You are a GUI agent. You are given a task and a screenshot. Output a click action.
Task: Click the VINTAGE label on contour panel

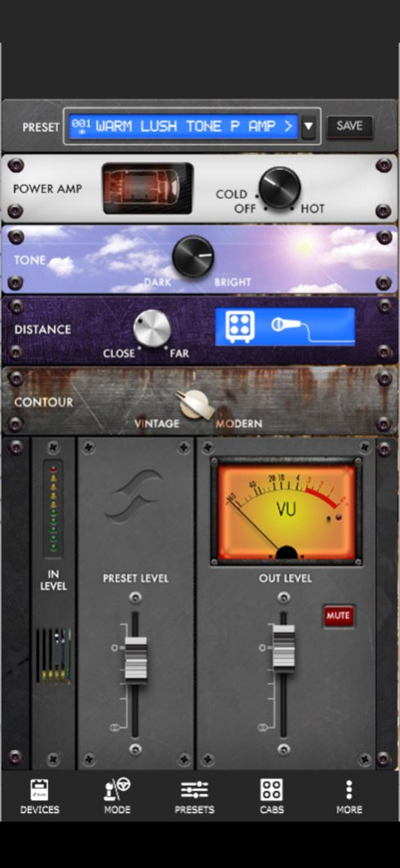pos(157,424)
